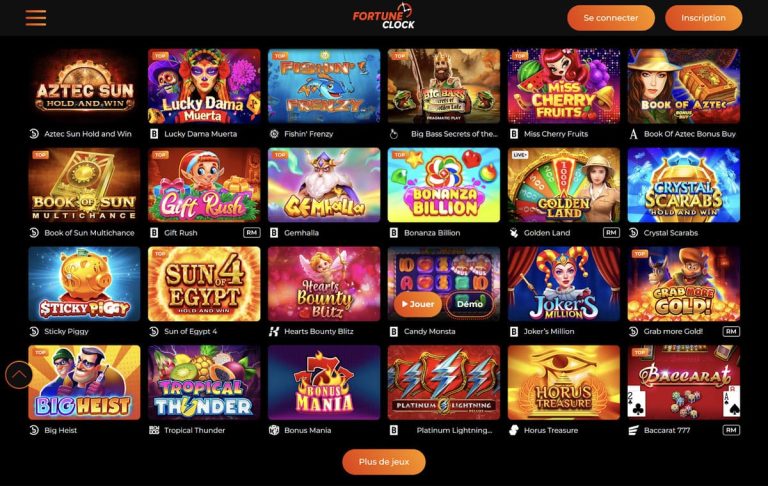Click the Fortune Clock logo

383,17
